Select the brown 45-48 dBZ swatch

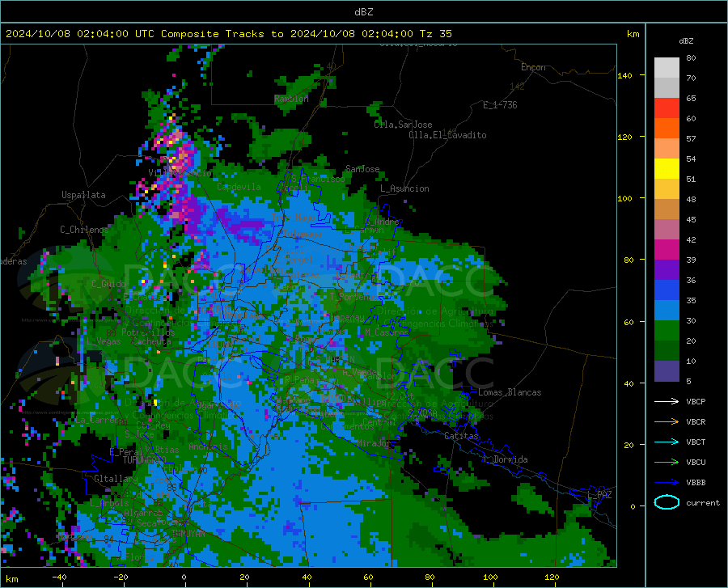667,209
